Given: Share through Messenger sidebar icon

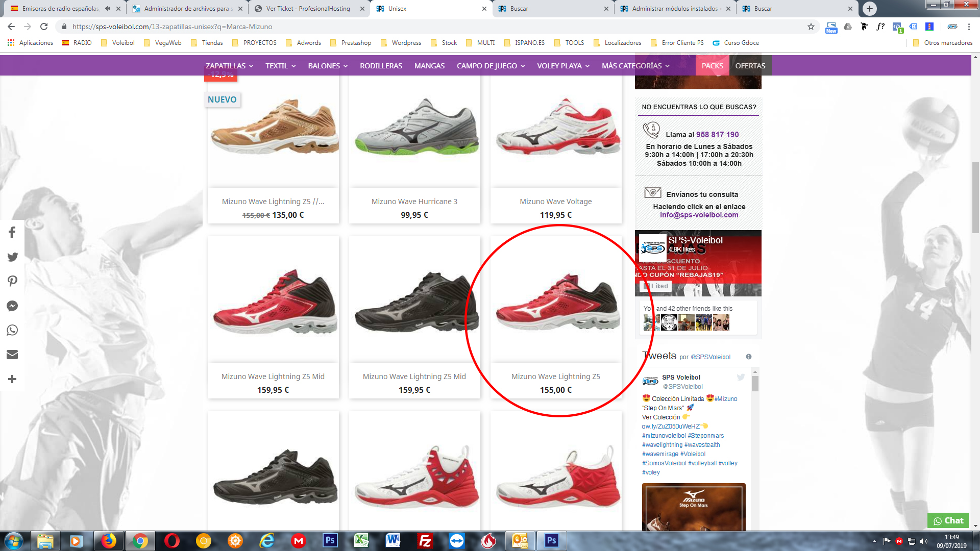Looking at the screenshot, I should click(12, 306).
